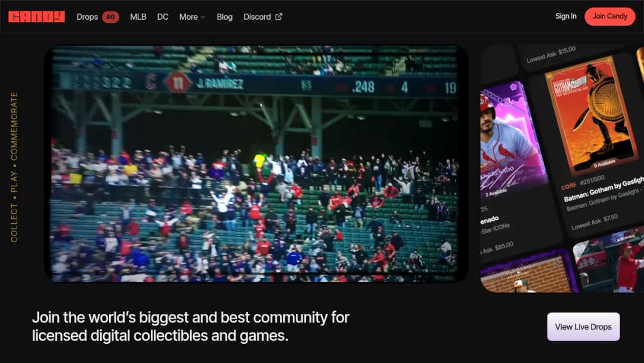Click the baseball stadium crowd video

tap(256, 164)
